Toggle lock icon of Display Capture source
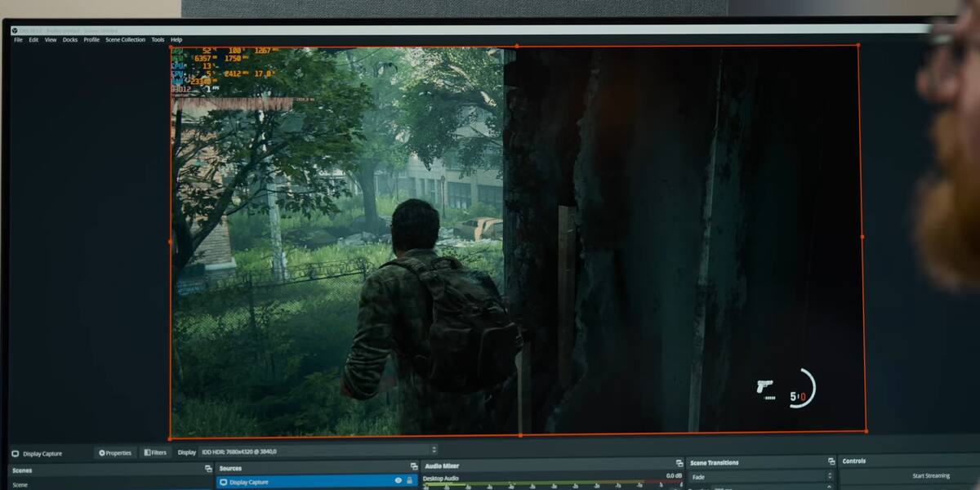Image resolution: width=980 pixels, height=490 pixels. coord(409,481)
